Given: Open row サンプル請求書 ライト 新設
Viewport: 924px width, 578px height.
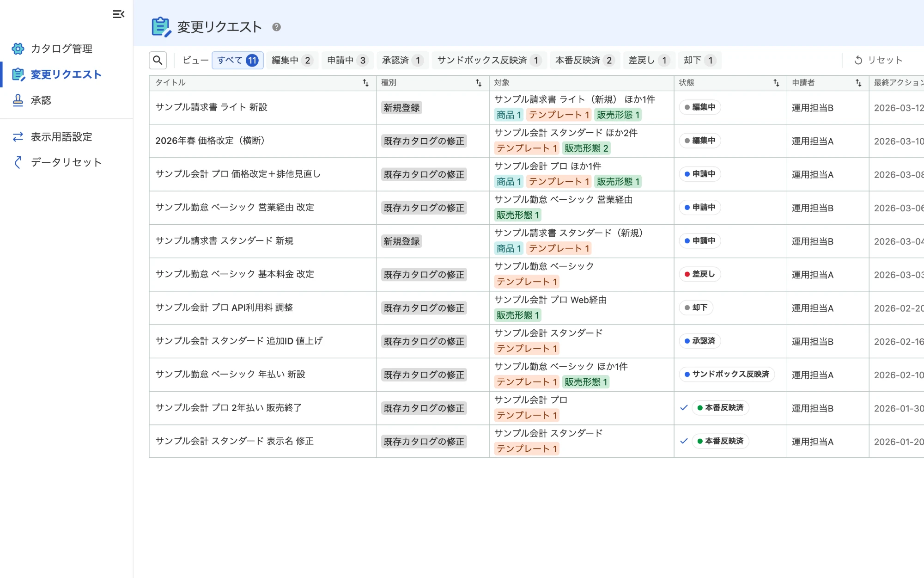Looking at the screenshot, I should [536, 107].
